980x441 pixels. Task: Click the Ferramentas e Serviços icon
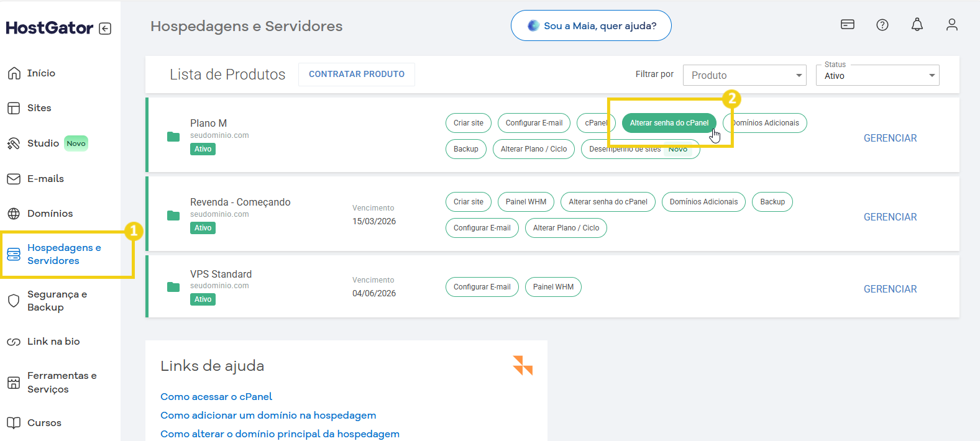click(x=14, y=383)
